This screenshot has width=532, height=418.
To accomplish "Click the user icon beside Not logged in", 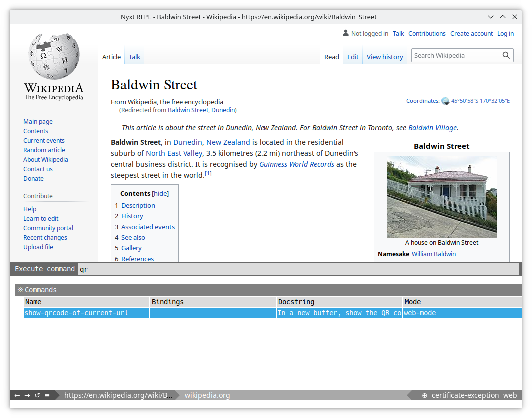I will coord(345,33).
